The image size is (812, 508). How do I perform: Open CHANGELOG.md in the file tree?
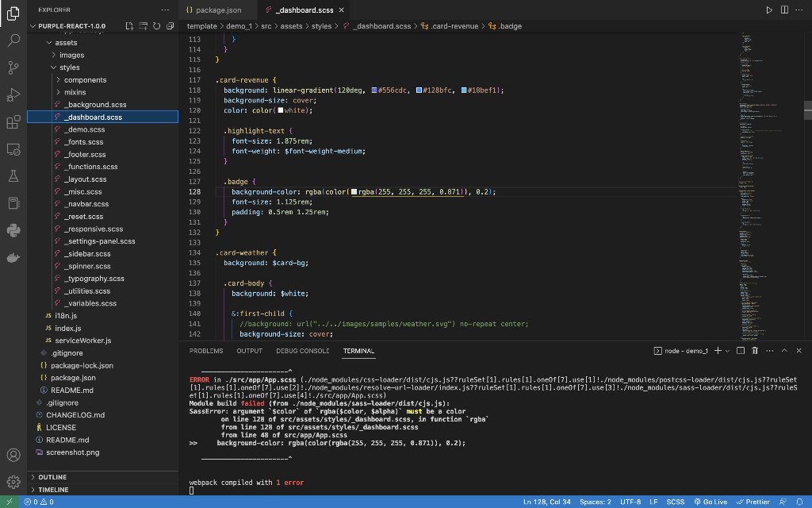75,415
